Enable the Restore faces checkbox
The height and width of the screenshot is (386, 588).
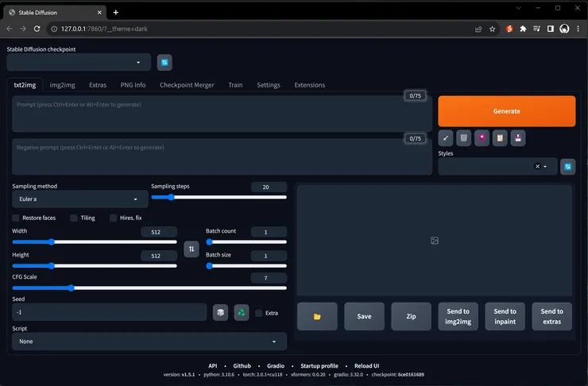click(x=16, y=218)
